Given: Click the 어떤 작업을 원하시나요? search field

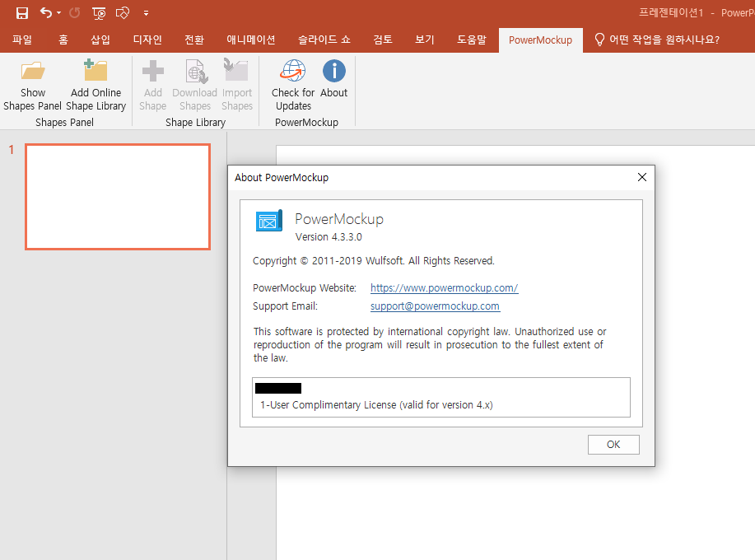Looking at the screenshot, I should pos(664,40).
